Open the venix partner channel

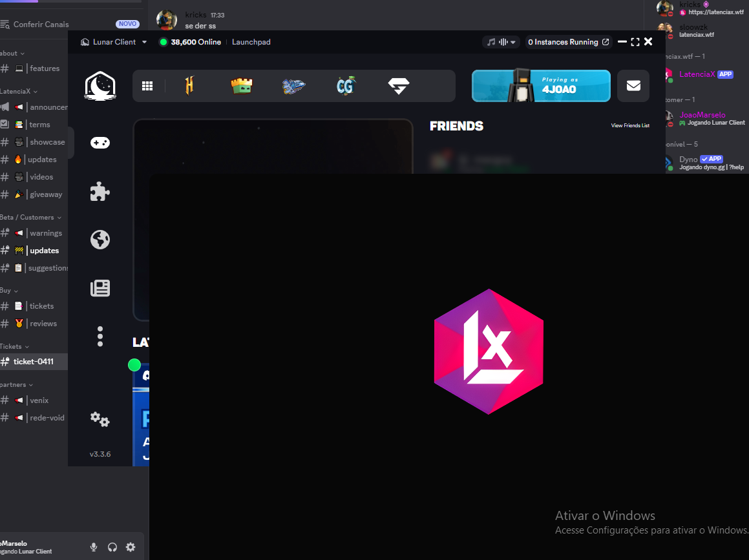point(34,400)
